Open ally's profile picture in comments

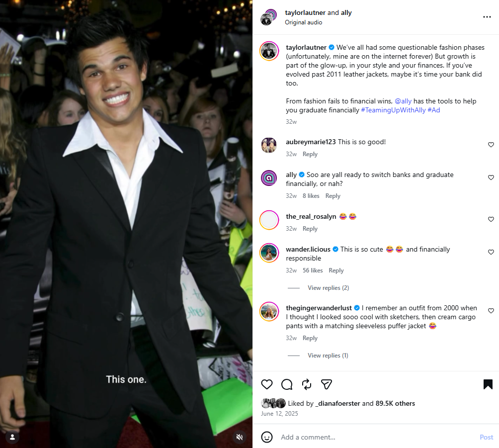(269, 178)
